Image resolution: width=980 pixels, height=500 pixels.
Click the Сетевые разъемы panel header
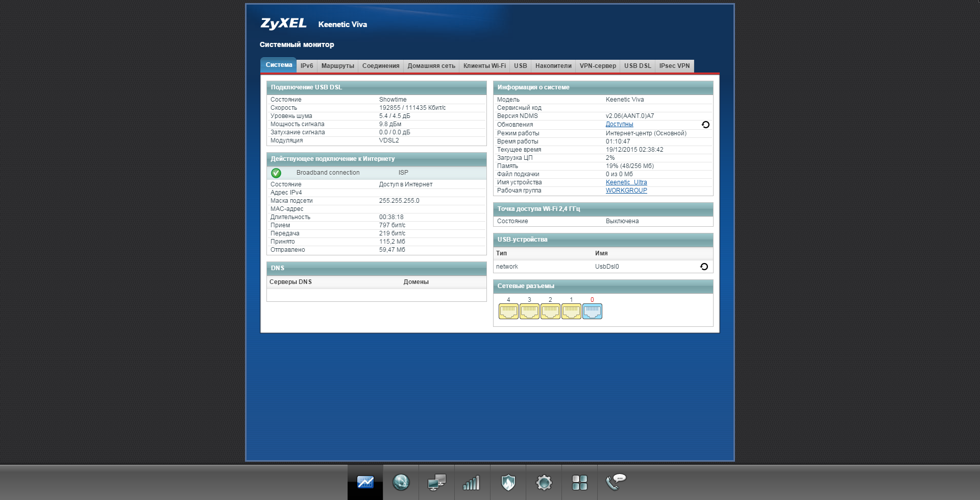[603, 286]
